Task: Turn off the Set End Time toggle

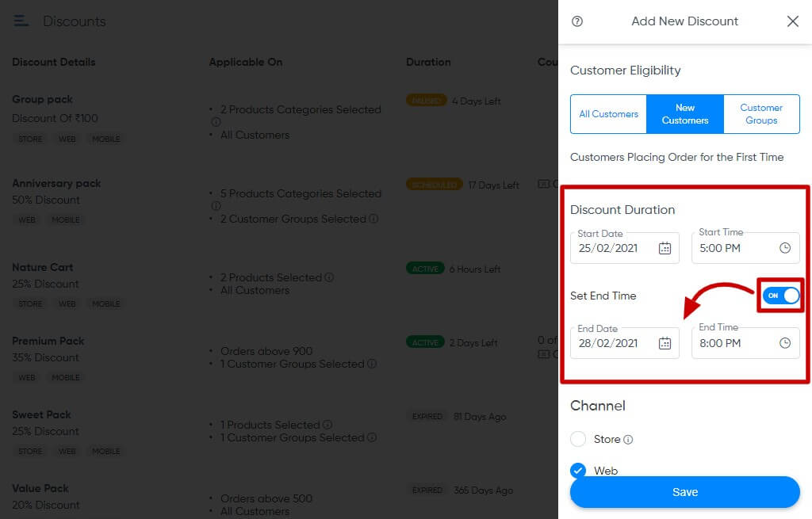Action: (x=780, y=296)
